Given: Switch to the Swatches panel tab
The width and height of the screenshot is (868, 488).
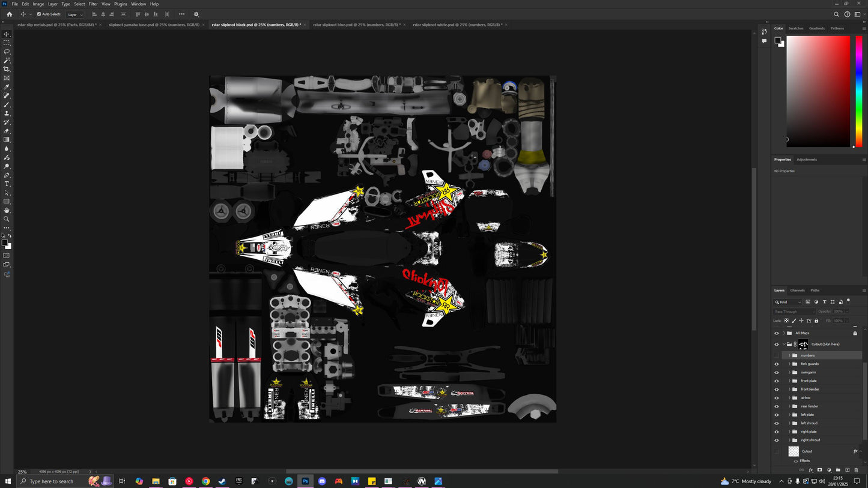Looking at the screenshot, I should [796, 28].
